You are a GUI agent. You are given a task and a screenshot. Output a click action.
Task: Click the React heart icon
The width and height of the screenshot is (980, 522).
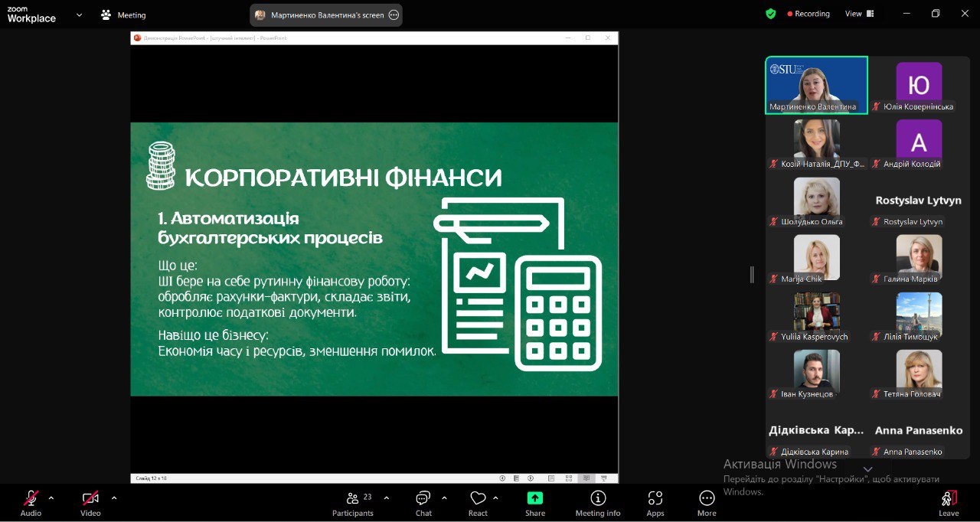tap(478, 499)
